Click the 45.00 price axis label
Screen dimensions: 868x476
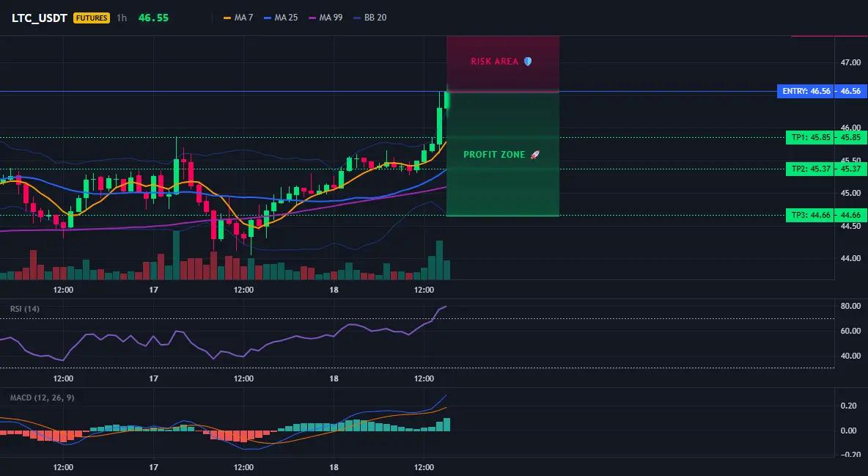pos(851,194)
